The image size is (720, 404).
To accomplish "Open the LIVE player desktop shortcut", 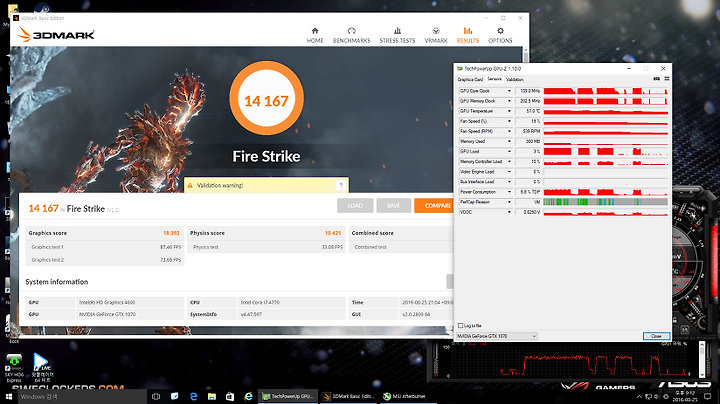I will (x=42, y=367).
